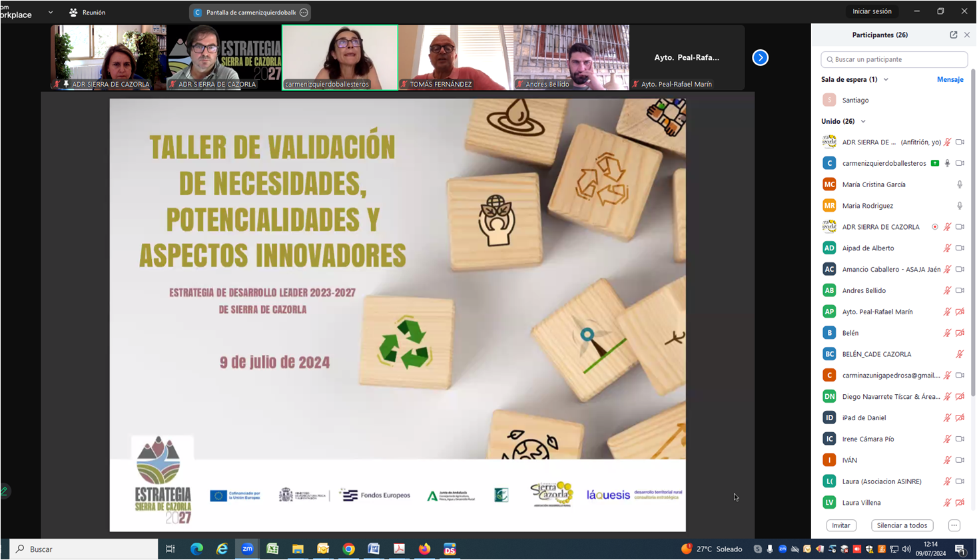The height and width of the screenshot is (560, 977).
Task: Collapse the Sala de espera section
Action: (x=886, y=80)
